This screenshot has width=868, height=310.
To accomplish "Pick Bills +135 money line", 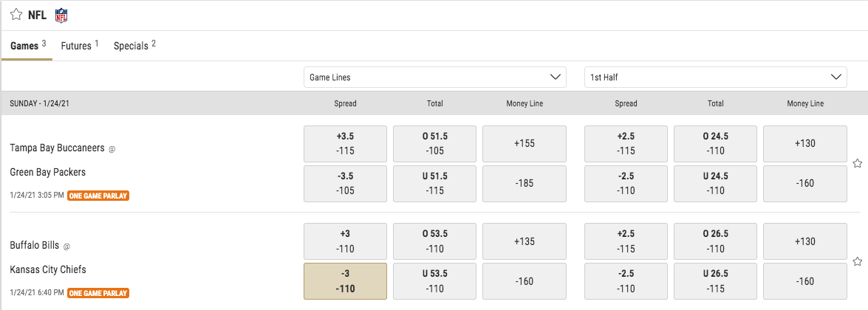I will 524,241.
